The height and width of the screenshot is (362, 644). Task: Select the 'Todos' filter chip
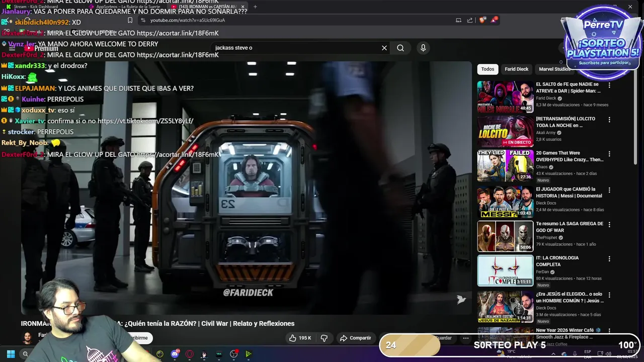click(488, 69)
